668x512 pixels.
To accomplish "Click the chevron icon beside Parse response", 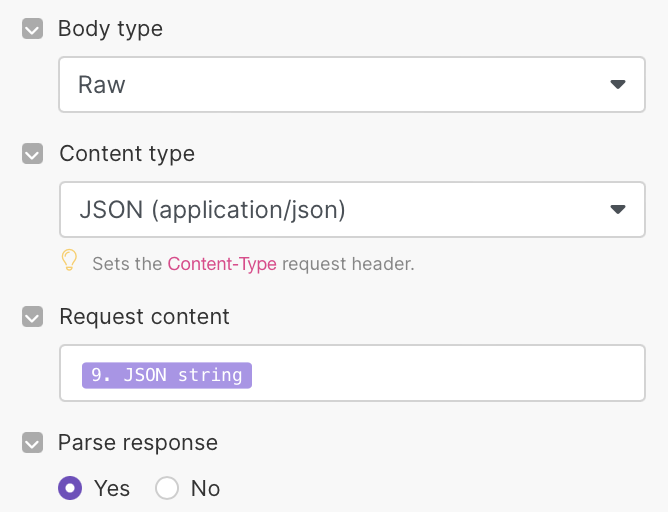I will (33, 442).
